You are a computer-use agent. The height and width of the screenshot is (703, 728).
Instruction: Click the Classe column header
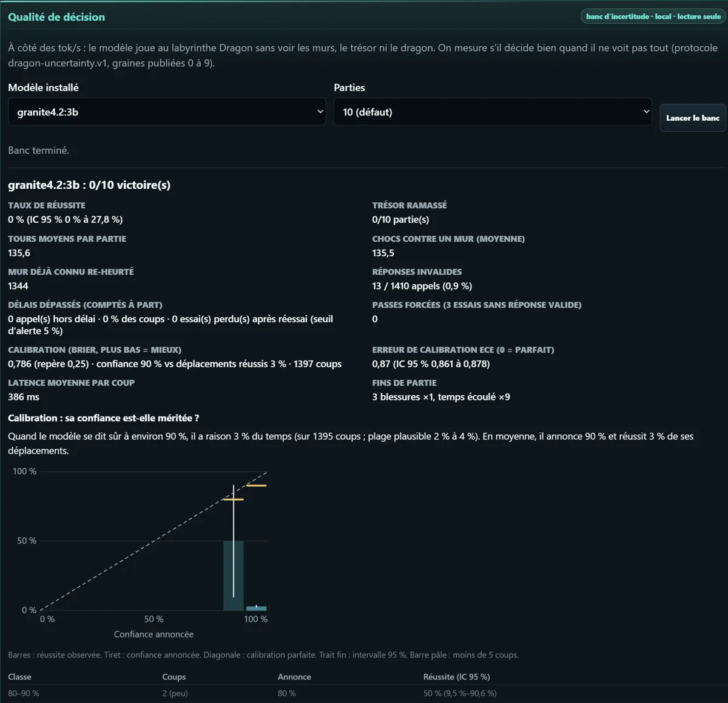coord(19,677)
